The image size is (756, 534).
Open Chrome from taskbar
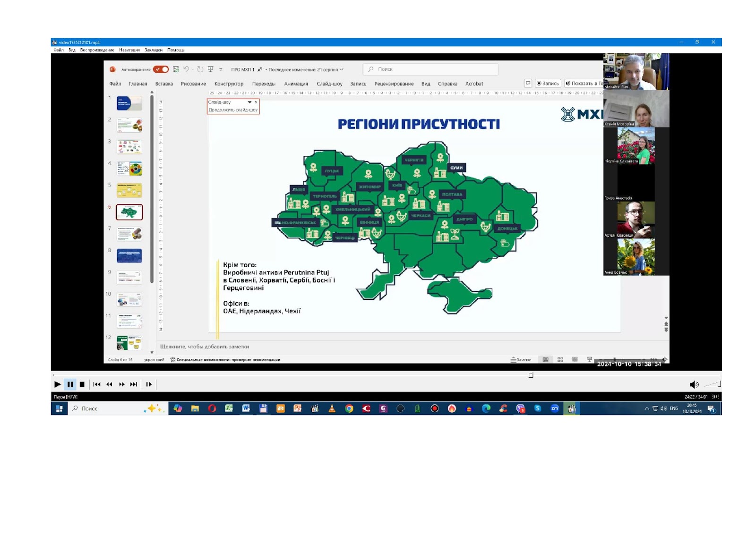coord(349,409)
